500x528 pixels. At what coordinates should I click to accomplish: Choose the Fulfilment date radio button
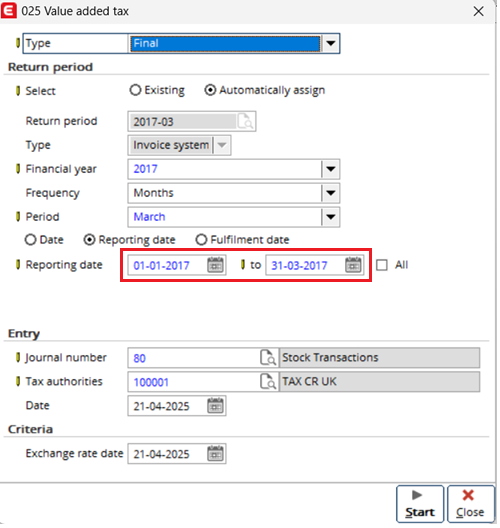[201, 240]
